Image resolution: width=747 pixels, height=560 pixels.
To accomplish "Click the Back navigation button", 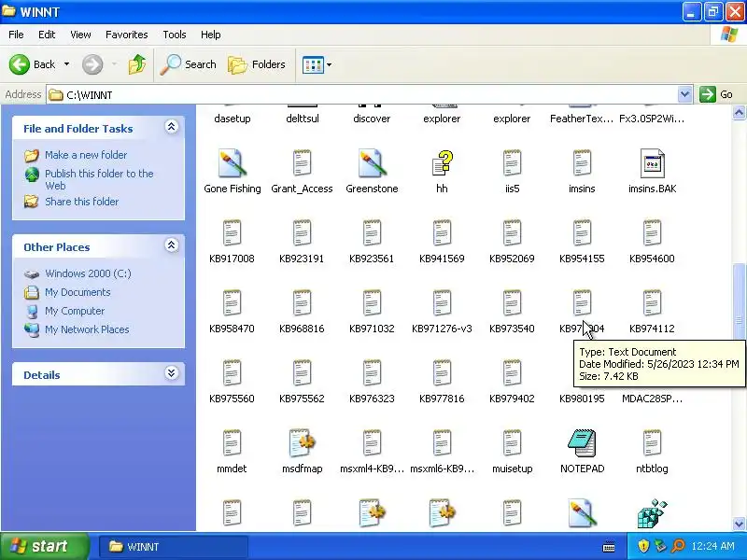I will click(x=33, y=64).
